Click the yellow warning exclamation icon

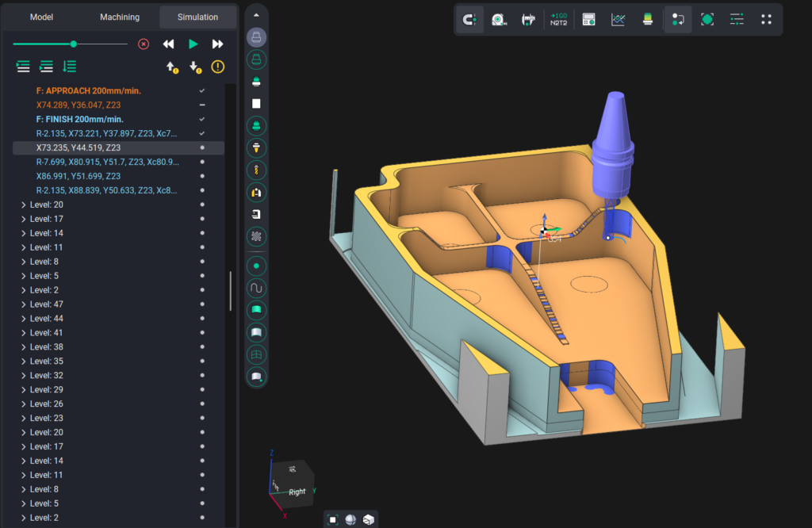[x=218, y=67]
